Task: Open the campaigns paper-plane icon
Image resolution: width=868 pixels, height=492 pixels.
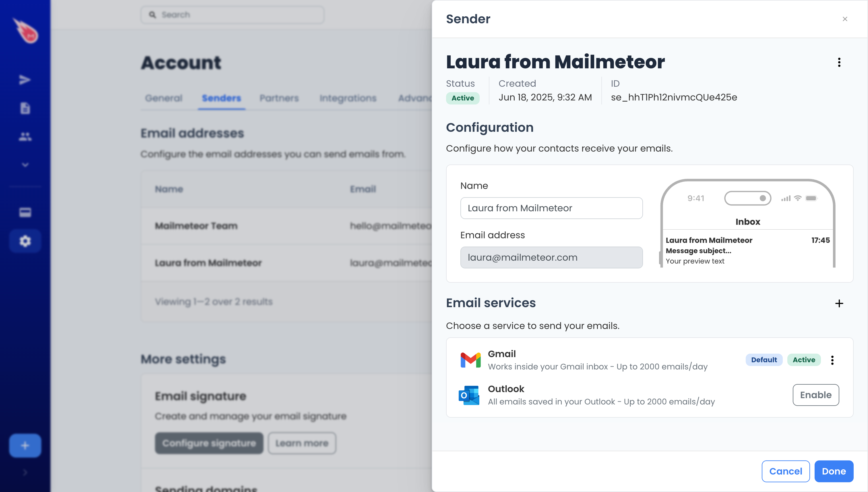Action: (25, 80)
